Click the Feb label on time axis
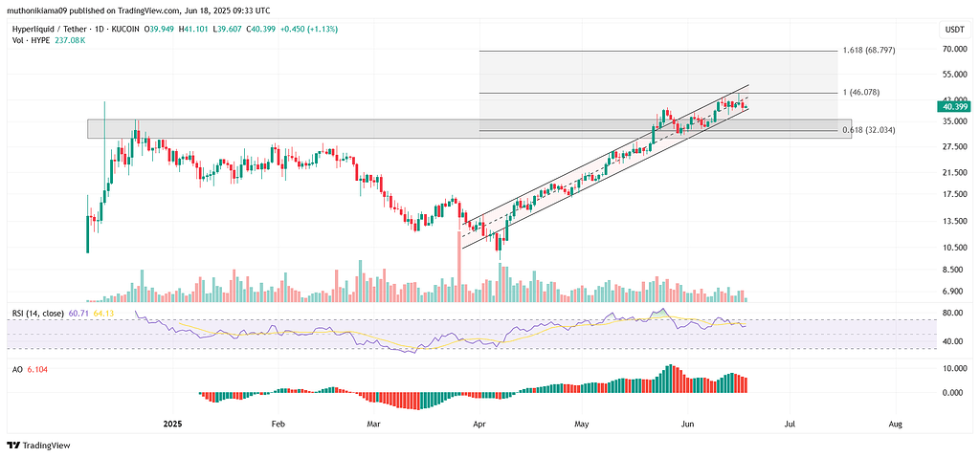 [x=278, y=424]
